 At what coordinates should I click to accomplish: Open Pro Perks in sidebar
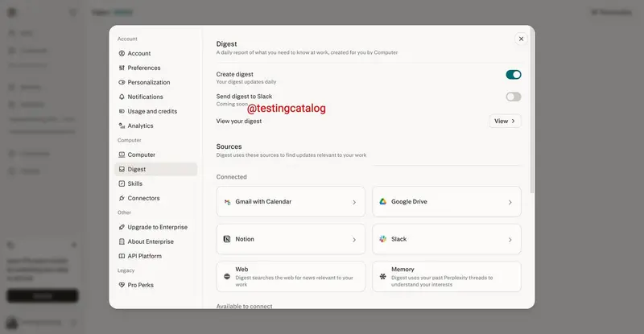(x=155, y=285)
